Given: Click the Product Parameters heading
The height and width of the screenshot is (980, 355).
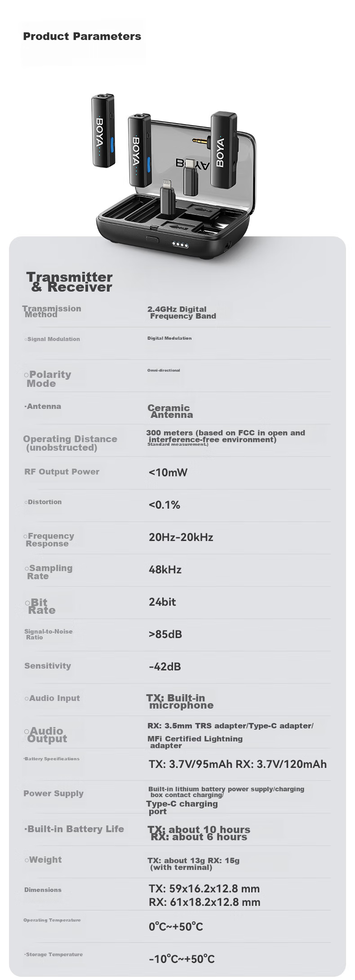Looking at the screenshot, I should click(82, 36).
